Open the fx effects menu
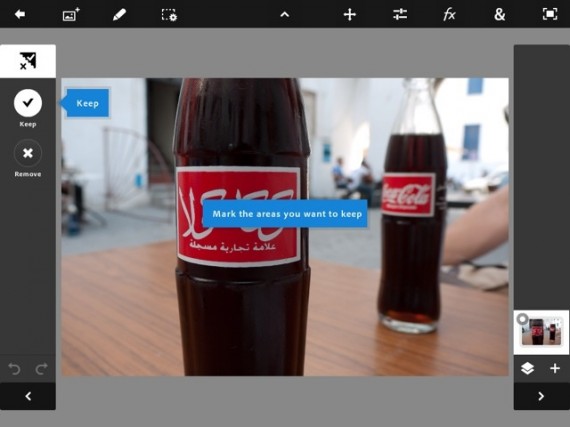 [x=449, y=15]
